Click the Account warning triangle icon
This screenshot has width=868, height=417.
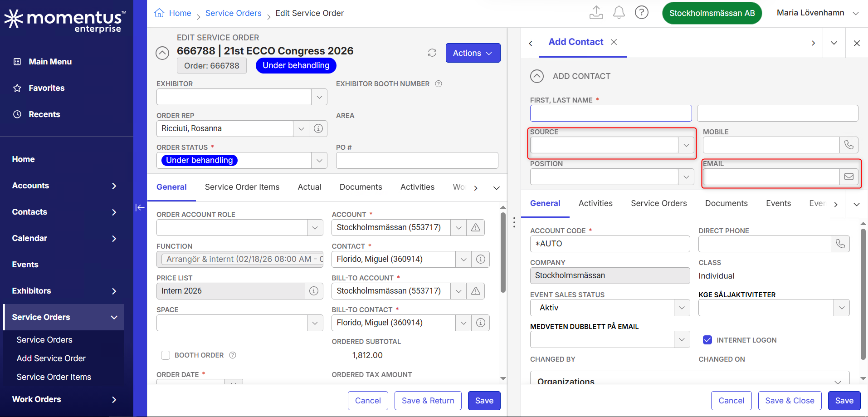click(x=476, y=227)
